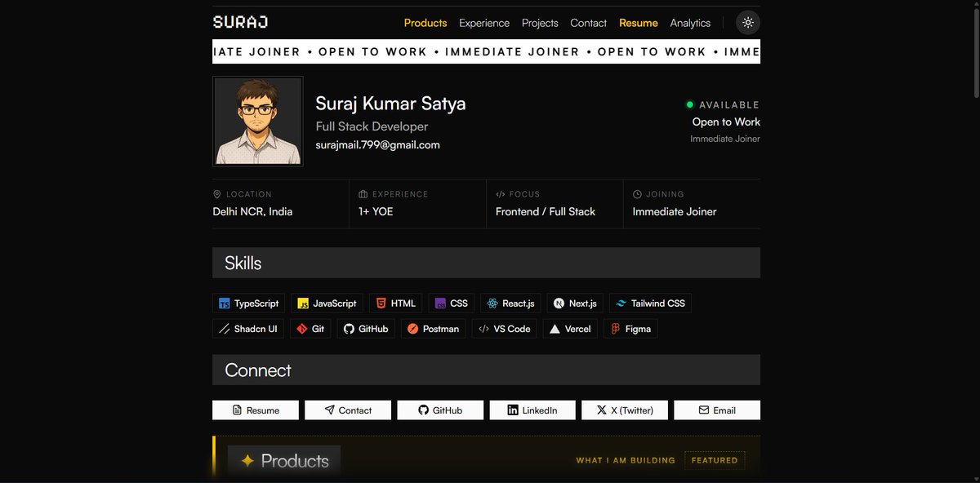
Task: Click the "Suraj Kumar Satya" name heading
Action: [390, 104]
